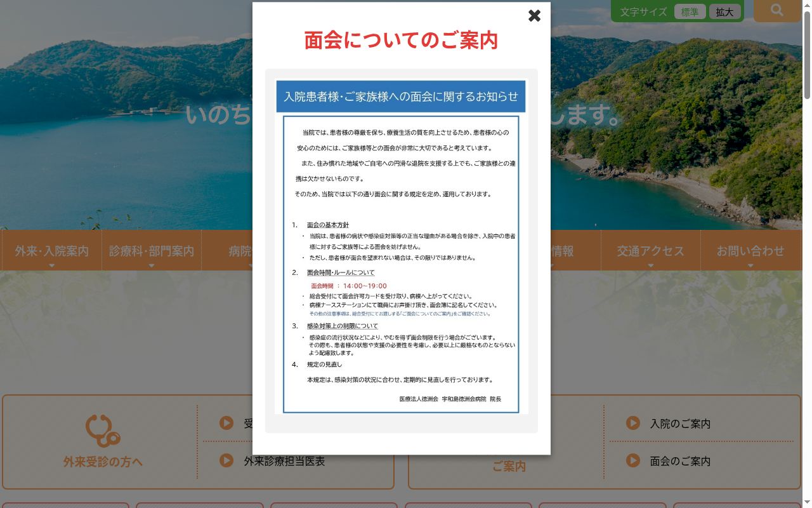Select the 外来受診の方へ heading link
This screenshot has height=508, width=812.
pyautogui.click(x=103, y=462)
